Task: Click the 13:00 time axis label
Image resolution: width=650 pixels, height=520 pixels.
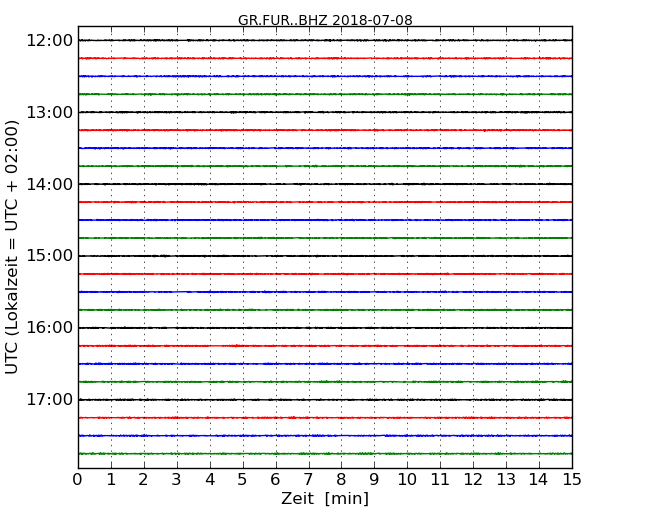Action: coord(50,112)
